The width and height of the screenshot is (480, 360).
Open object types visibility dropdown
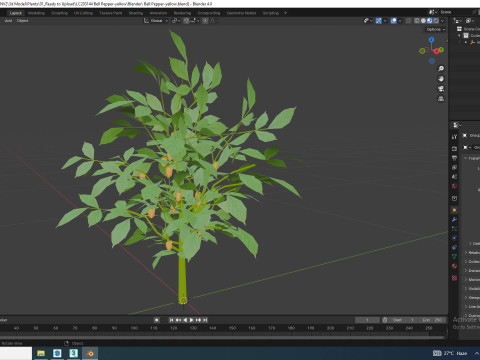click(368, 21)
